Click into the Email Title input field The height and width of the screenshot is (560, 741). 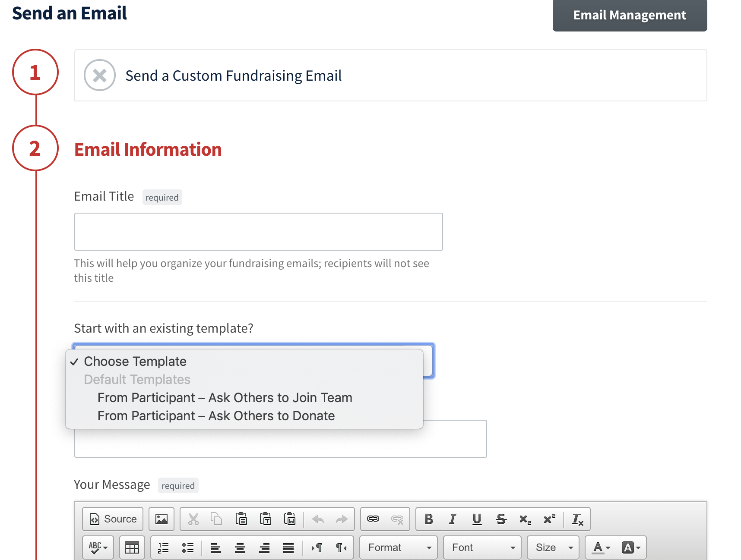[259, 232]
